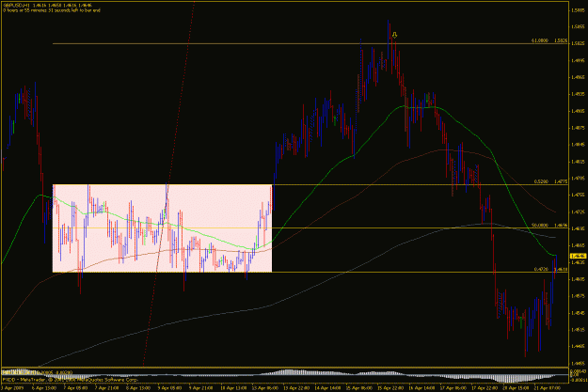Select the 0.5200 level label at 1.4775
588x392 pixels.
tap(551, 181)
